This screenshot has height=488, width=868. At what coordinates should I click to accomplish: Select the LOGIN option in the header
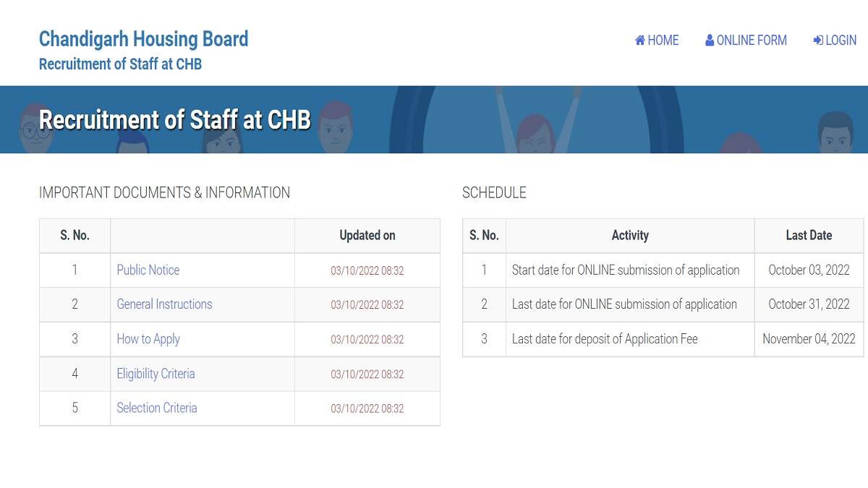click(839, 40)
